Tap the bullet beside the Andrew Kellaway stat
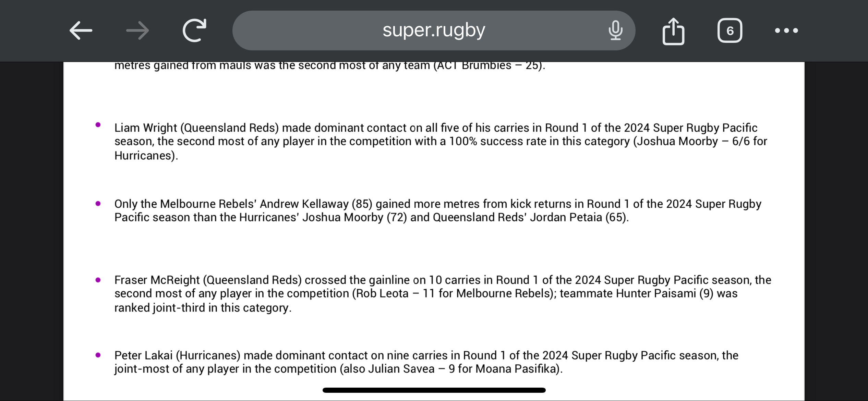This screenshot has height=401, width=868. [x=98, y=204]
